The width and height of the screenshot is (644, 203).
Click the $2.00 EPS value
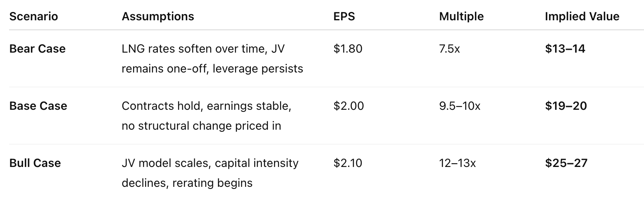[x=348, y=106]
